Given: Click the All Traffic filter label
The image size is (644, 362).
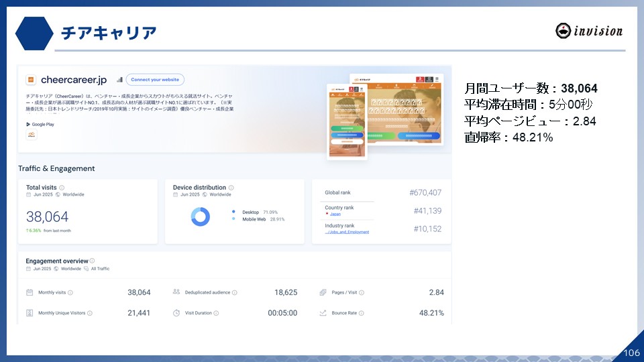Looking at the screenshot, I should tap(100, 269).
